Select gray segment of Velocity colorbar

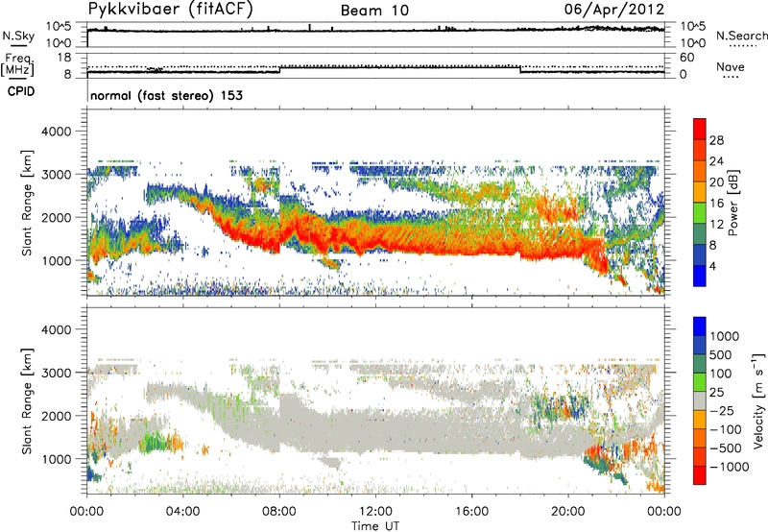coord(700,400)
